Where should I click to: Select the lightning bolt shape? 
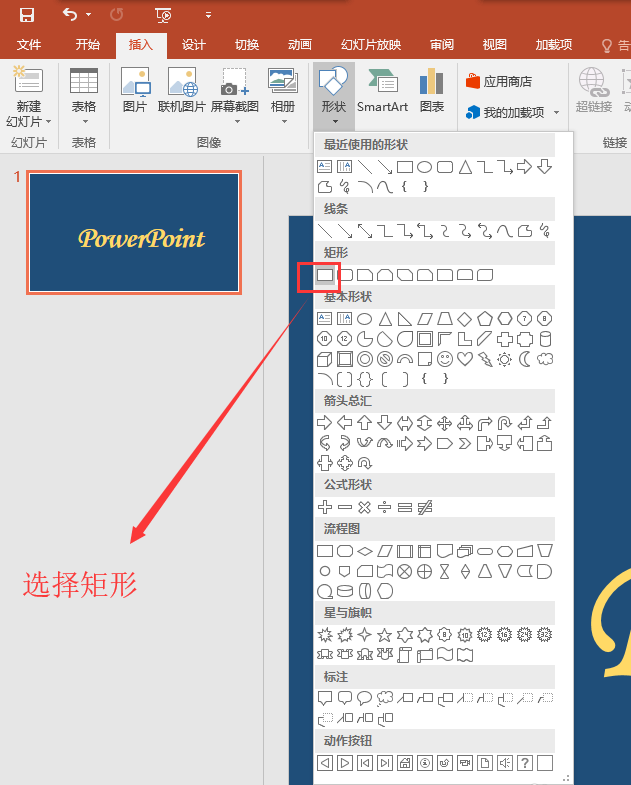pos(485,359)
